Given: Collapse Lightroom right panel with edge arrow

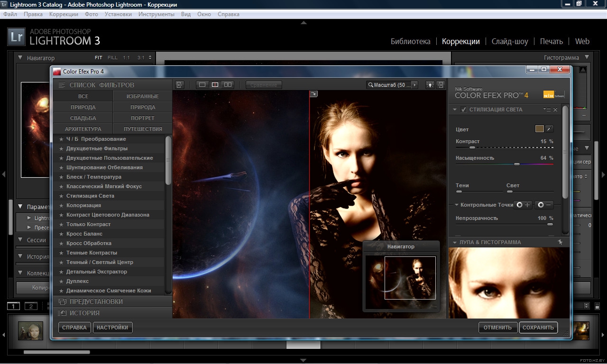Looking at the screenshot, I should pos(603,174).
